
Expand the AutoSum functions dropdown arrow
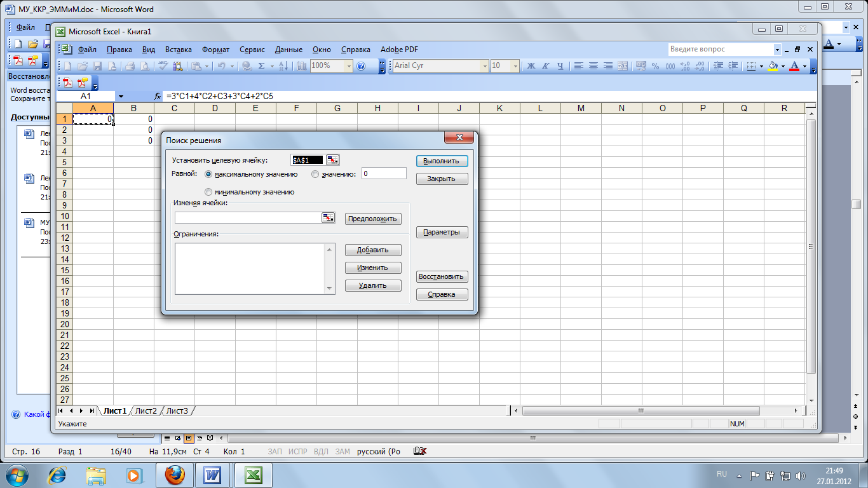272,65
